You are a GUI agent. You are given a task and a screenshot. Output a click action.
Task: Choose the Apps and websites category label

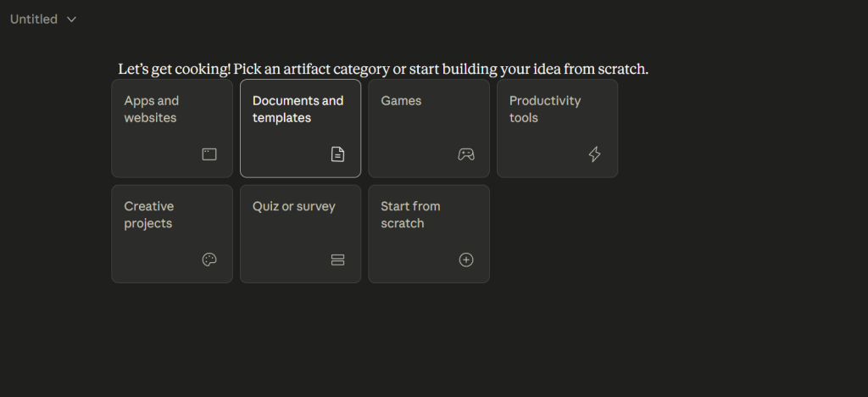(151, 109)
